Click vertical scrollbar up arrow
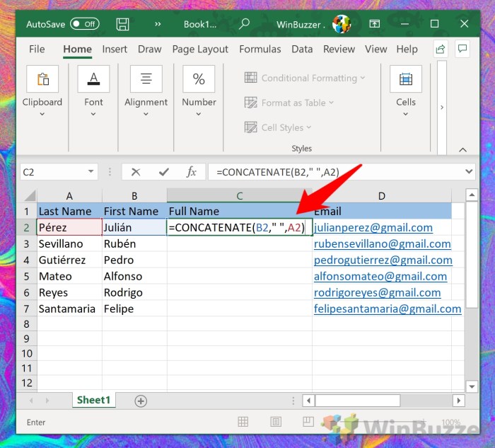Image resolution: width=495 pixels, height=448 pixels. [472, 195]
